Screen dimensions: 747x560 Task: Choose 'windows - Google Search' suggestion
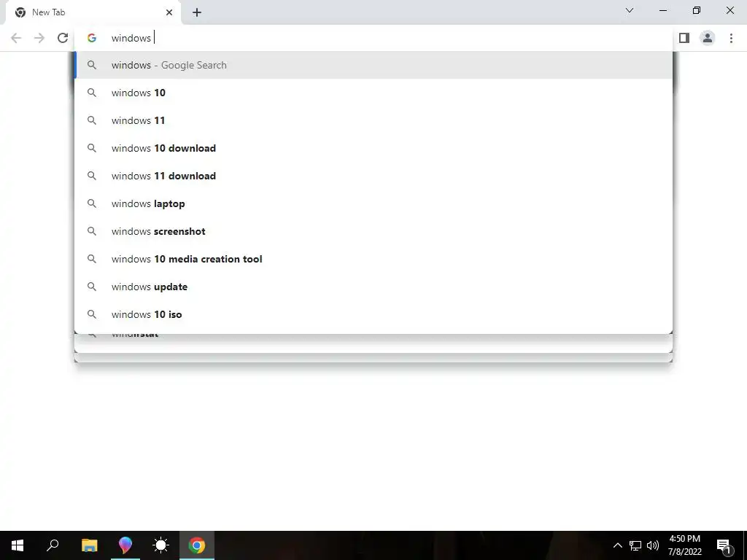373,65
